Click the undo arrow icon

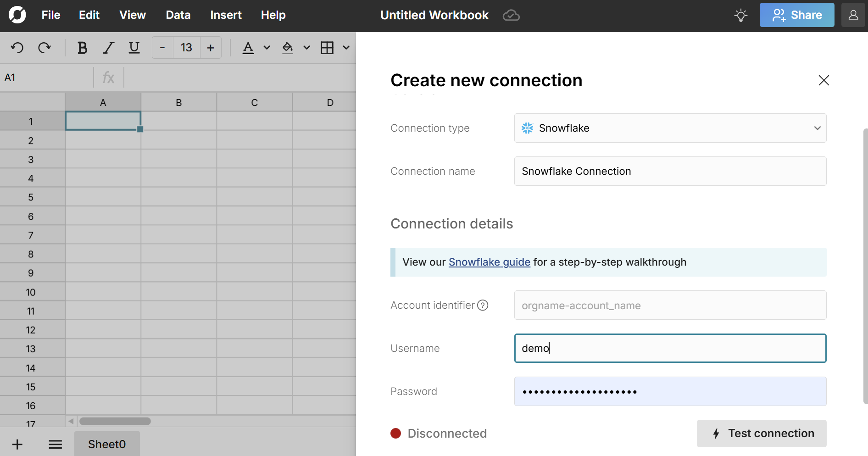click(x=17, y=48)
